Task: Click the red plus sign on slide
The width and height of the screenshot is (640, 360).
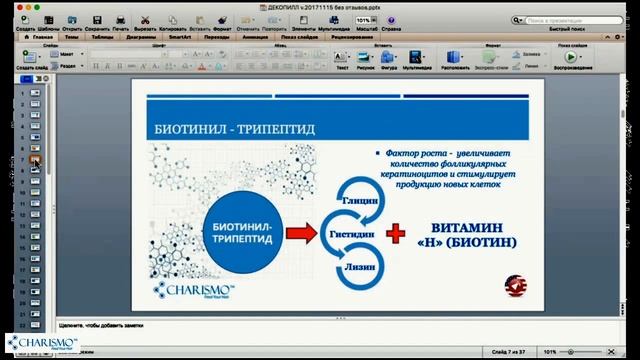Action: 396,233
